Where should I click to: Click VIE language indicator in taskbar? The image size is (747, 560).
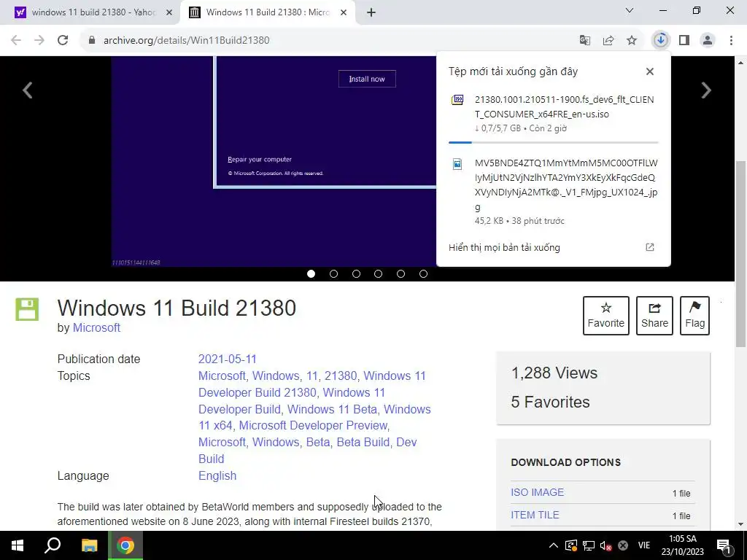644,545
